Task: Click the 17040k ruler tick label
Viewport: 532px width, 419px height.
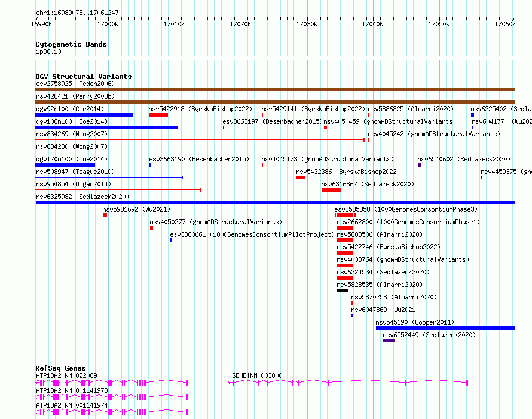Action: (372, 24)
